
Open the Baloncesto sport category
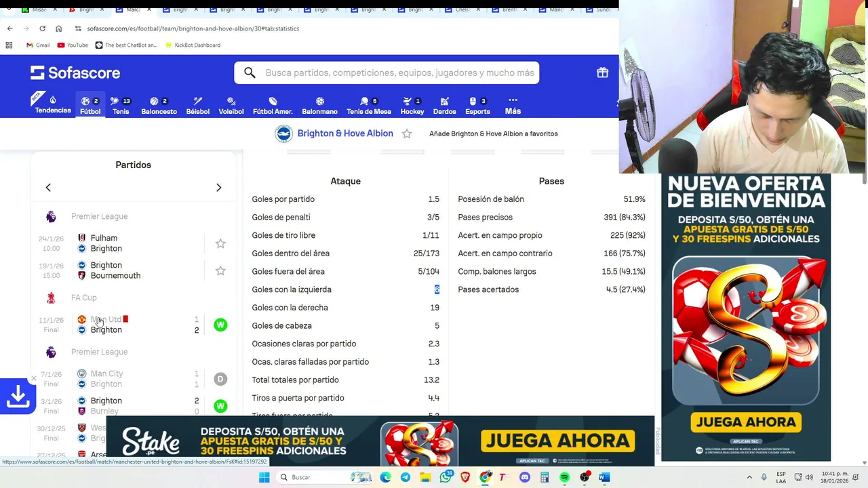(159, 105)
